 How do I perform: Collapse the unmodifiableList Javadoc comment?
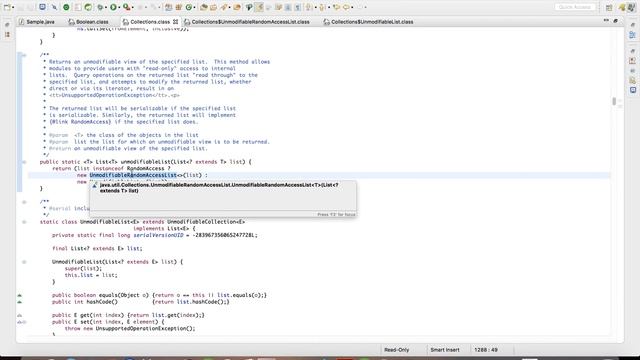point(24,55)
